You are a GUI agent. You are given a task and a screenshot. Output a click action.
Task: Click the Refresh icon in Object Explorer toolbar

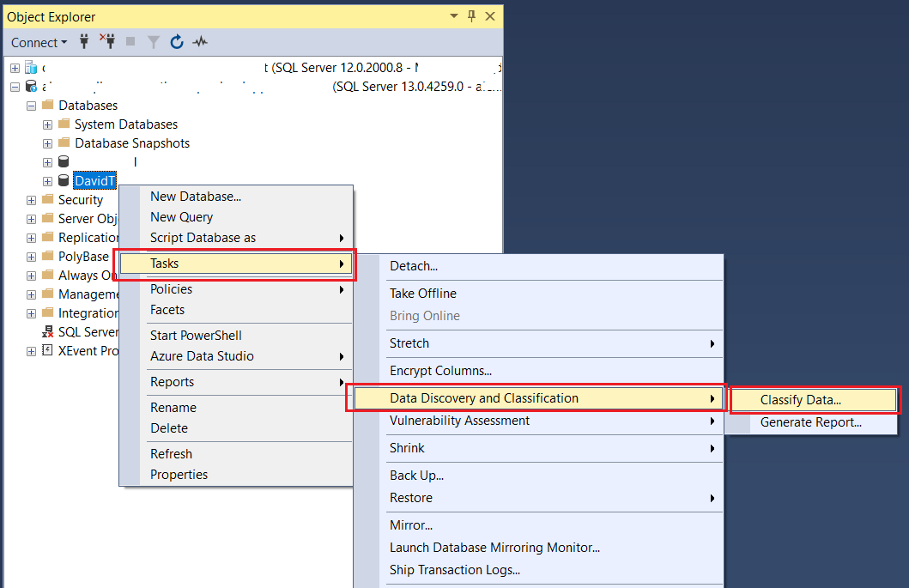point(177,41)
